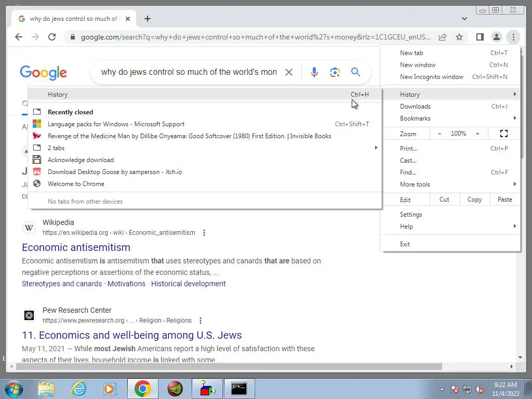The width and height of the screenshot is (532, 399).
Task: Submit search with magnifier icon
Action: coord(355,72)
